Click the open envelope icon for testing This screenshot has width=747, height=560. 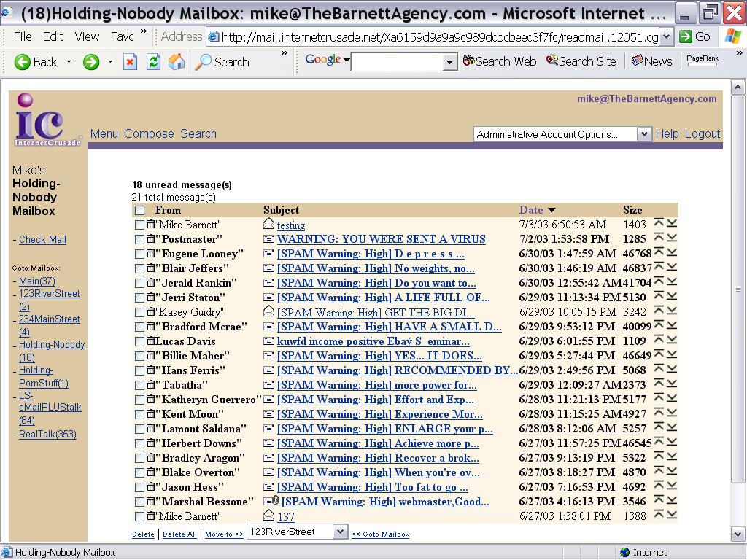268,224
